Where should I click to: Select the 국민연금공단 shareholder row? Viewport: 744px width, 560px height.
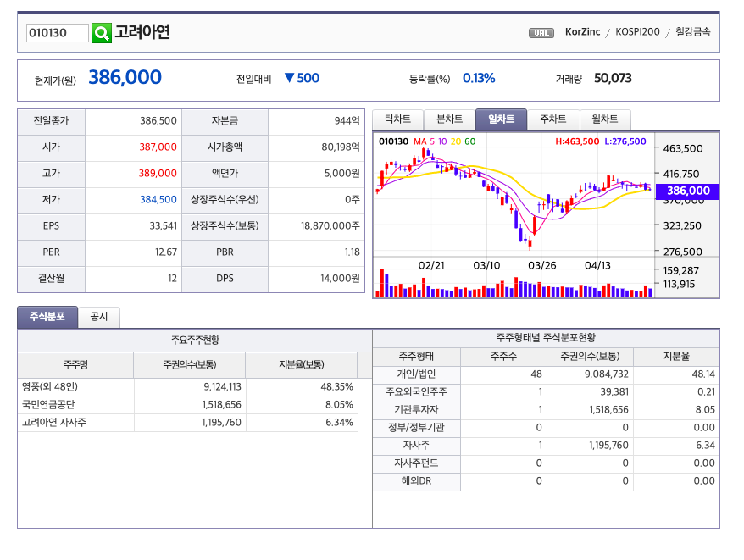(188, 405)
